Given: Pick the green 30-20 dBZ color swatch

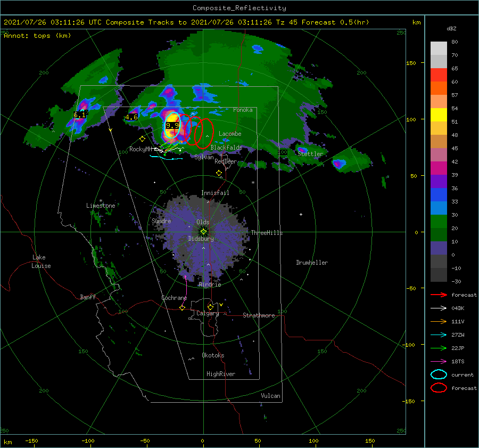Looking at the screenshot, I should (x=439, y=222).
